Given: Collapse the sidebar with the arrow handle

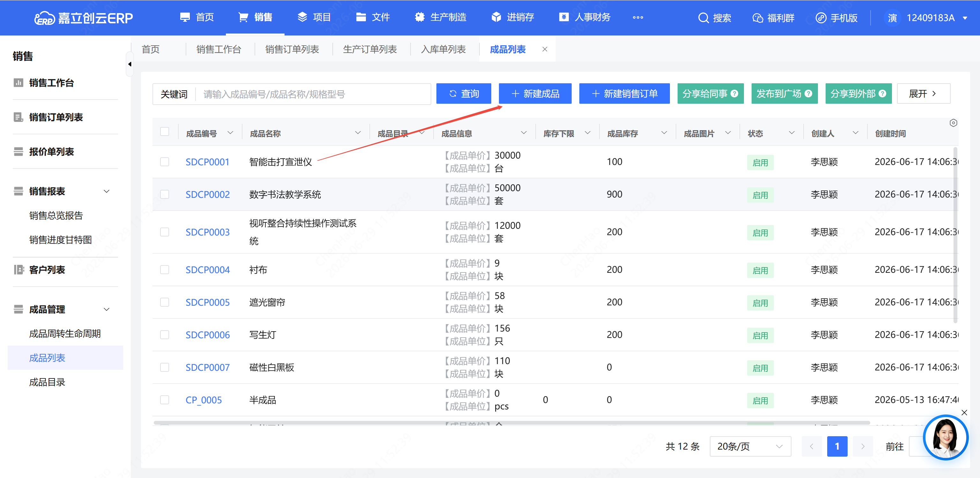Looking at the screenshot, I should coord(130,64).
